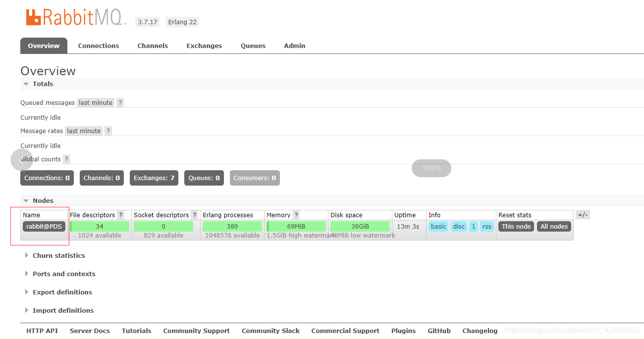The image size is (644, 339).
Task: Open help for Queued messages
Action: pyautogui.click(x=120, y=103)
